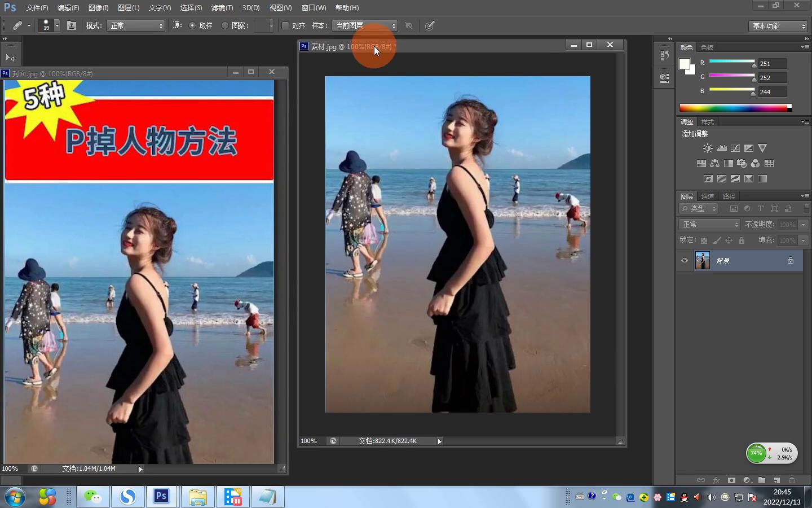This screenshot has width=812, height=508.
Task: Toggle lock image pixels brush icon
Action: coord(717,240)
